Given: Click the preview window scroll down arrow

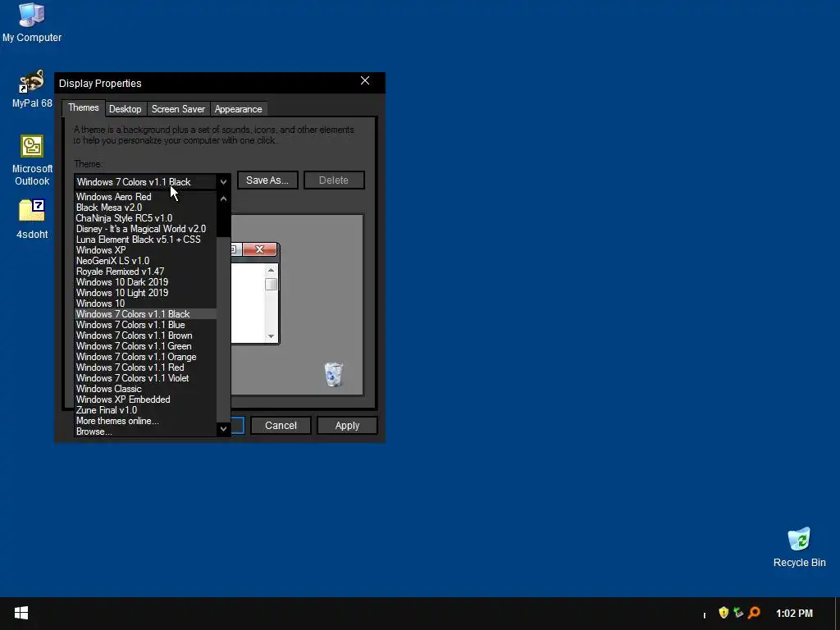Looking at the screenshot, I should tap(271, 336).
